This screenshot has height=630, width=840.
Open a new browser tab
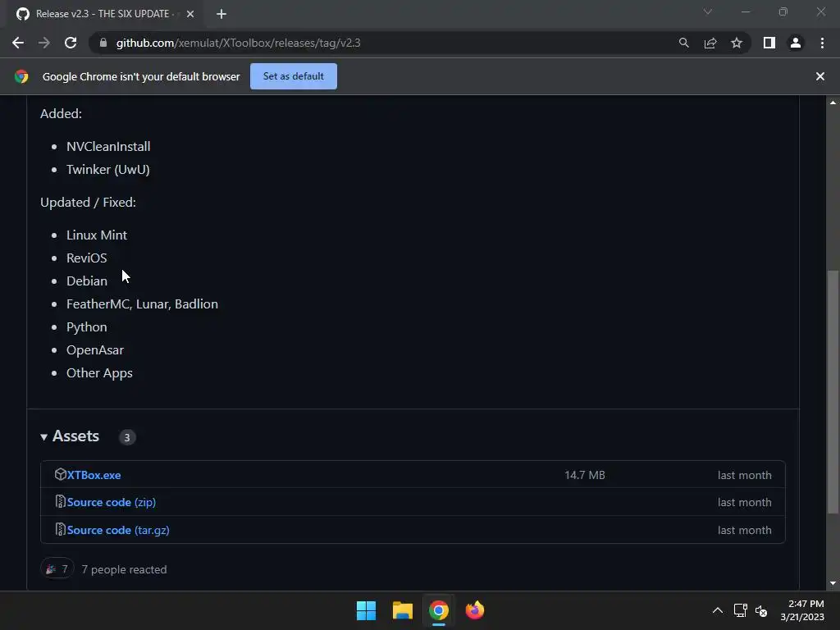tap(221, 14)
